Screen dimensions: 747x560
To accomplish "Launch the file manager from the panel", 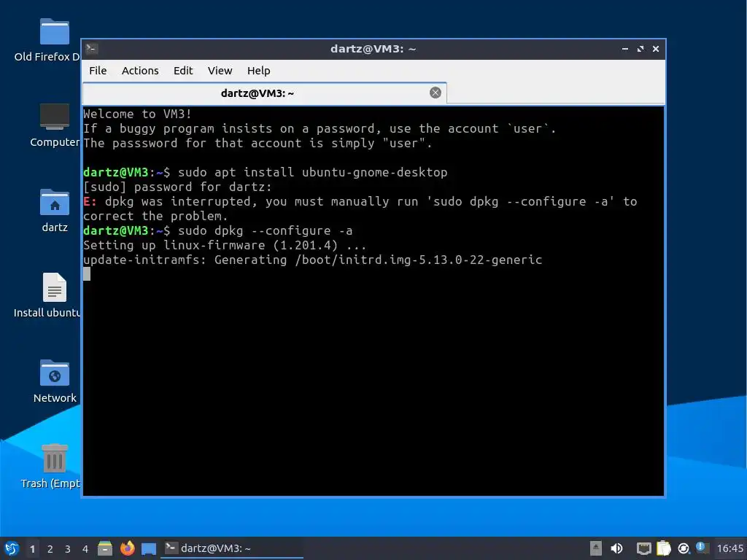I will [x=105, y=548].
